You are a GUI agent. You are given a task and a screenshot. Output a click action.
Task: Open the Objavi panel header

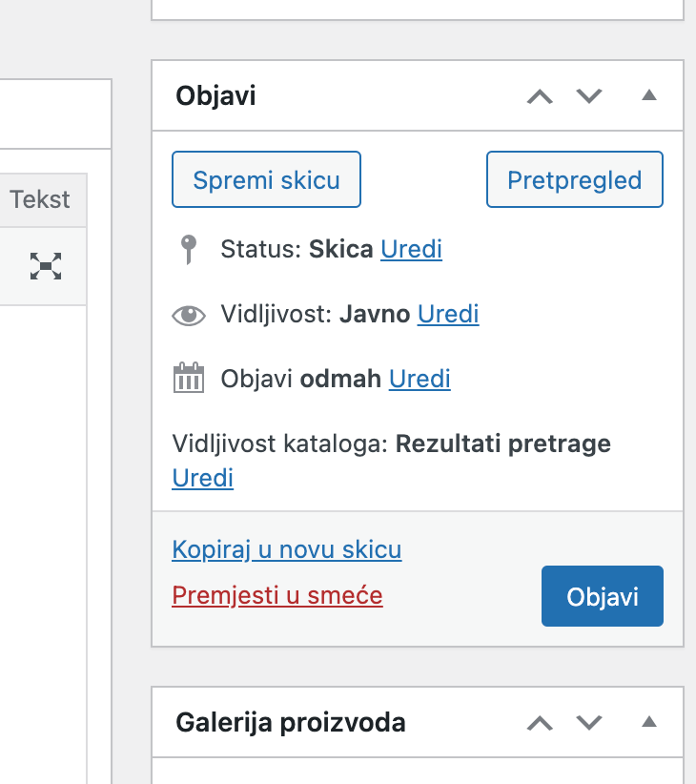click(215, 95)
